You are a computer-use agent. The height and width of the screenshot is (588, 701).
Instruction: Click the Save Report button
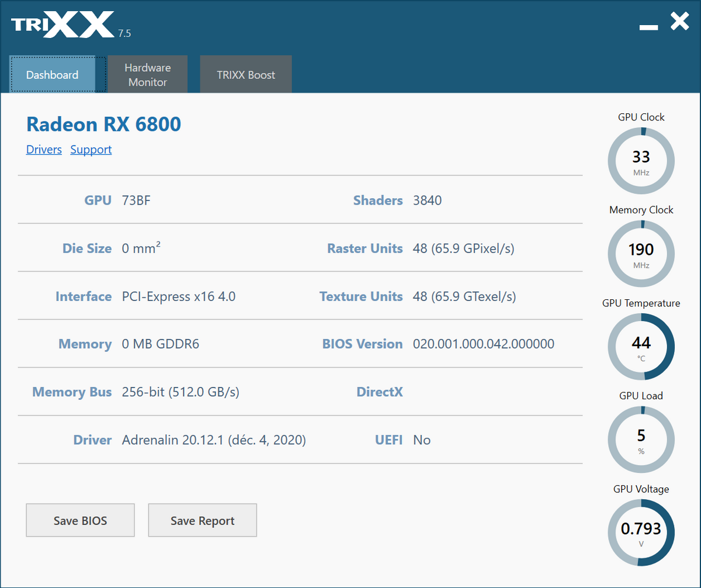(203, 520)
